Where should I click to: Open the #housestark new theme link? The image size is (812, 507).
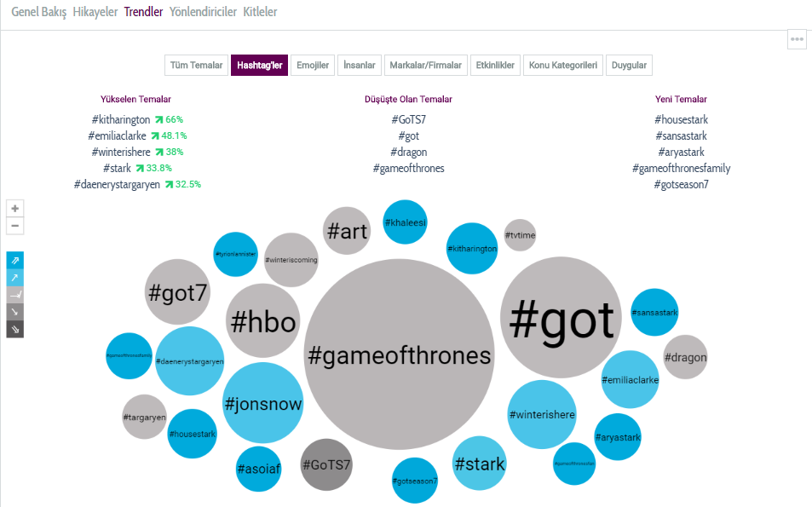[x=681, y=120]
